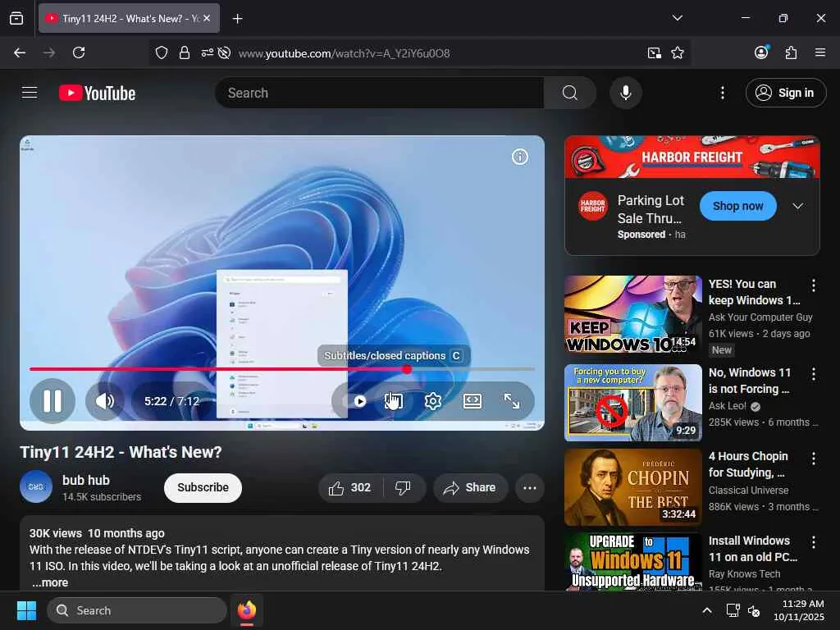Close the Tiny11 24H2 tab
The height and width of the screenshot is (630, 840).
tap(207, 18)
